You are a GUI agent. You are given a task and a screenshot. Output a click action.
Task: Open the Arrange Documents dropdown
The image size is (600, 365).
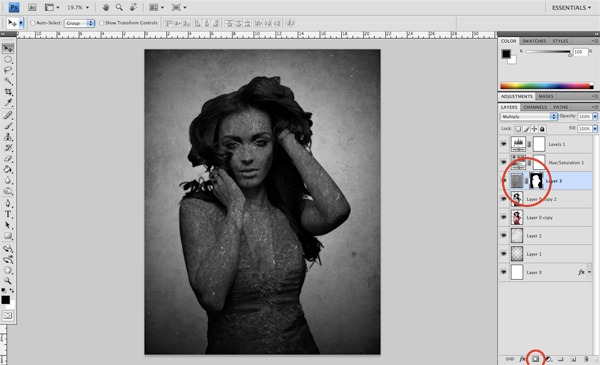[156, 7]
